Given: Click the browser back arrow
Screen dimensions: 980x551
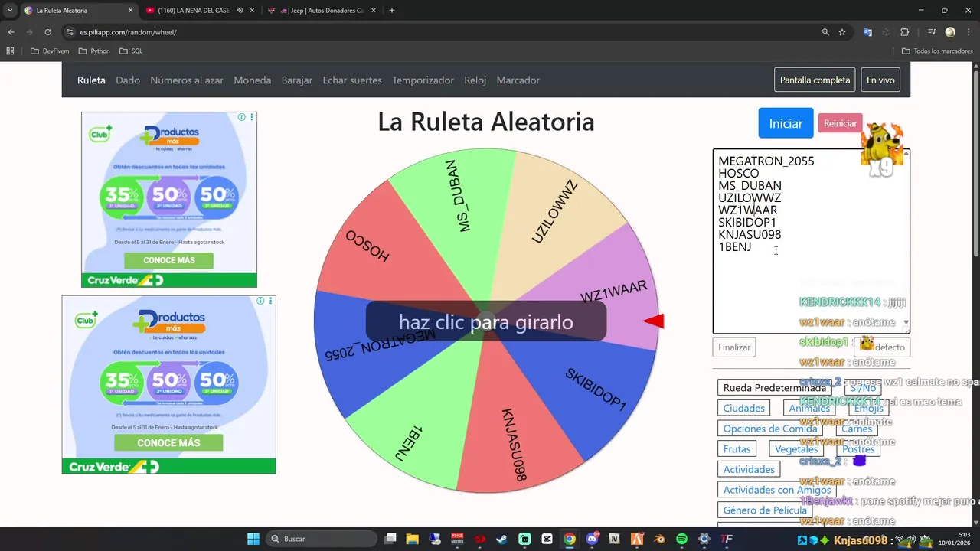Looking at the screenshot, I should [x=11, y=32].
